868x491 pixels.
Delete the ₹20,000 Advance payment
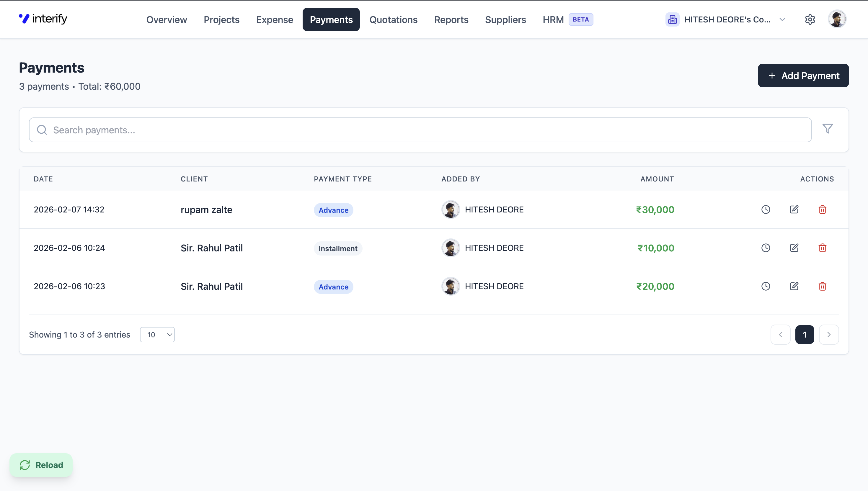tap(822, 286)
